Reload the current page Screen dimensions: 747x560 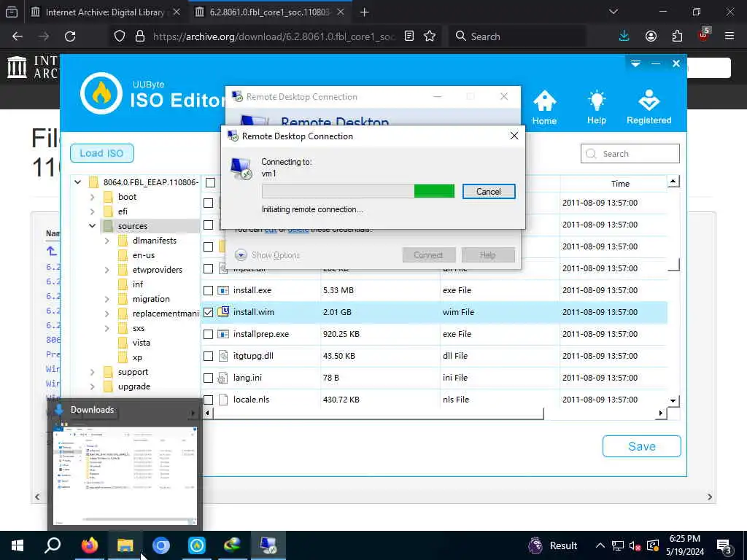pos(70,36)
